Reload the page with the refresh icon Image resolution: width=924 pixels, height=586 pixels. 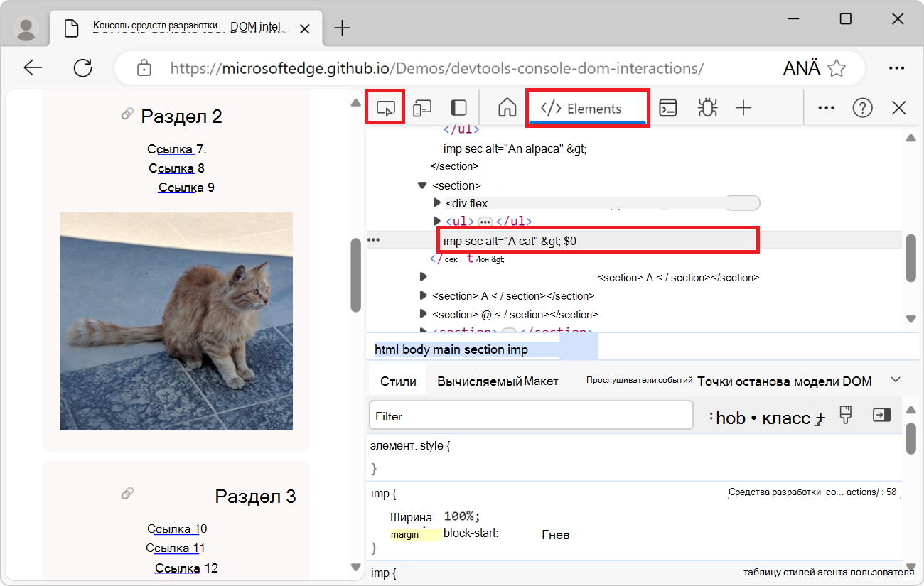[x=83, y=68]
